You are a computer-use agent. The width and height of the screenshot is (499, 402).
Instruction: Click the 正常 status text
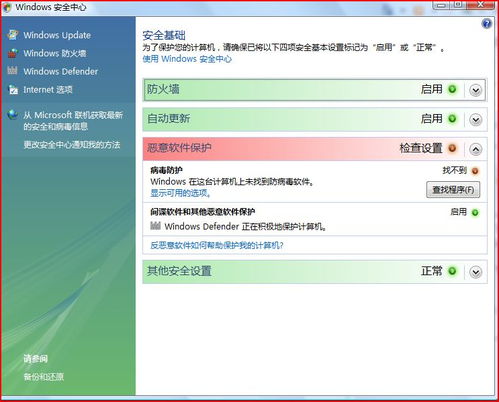coord(432,271)
